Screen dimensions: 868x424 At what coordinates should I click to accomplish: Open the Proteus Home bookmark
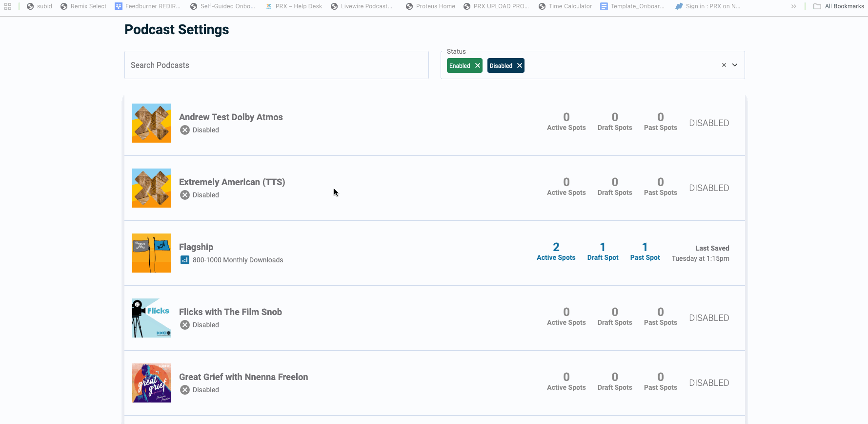coord(430,6)
